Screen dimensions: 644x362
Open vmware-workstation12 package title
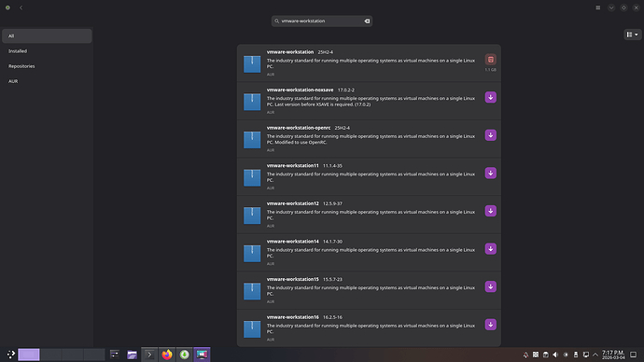292,203
